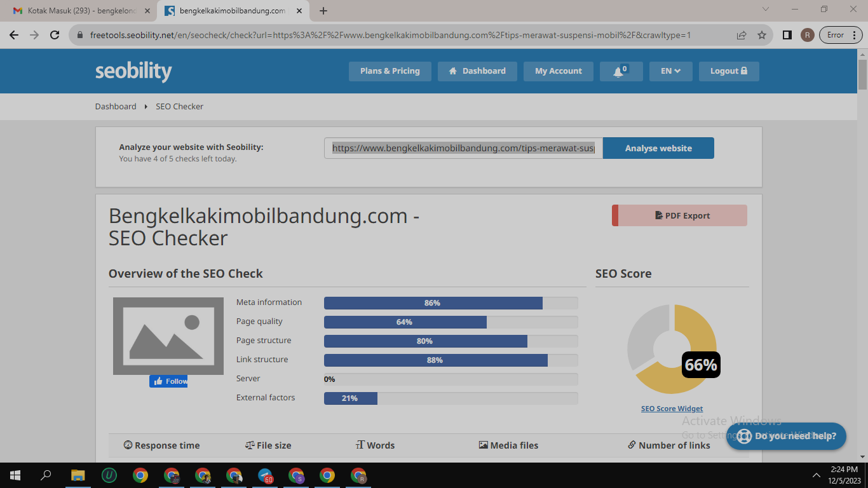The height and width of the screenshot is (488, 868).
Task: Open the Chrome taskbar icon with R badge
Action: click(359, 475)
